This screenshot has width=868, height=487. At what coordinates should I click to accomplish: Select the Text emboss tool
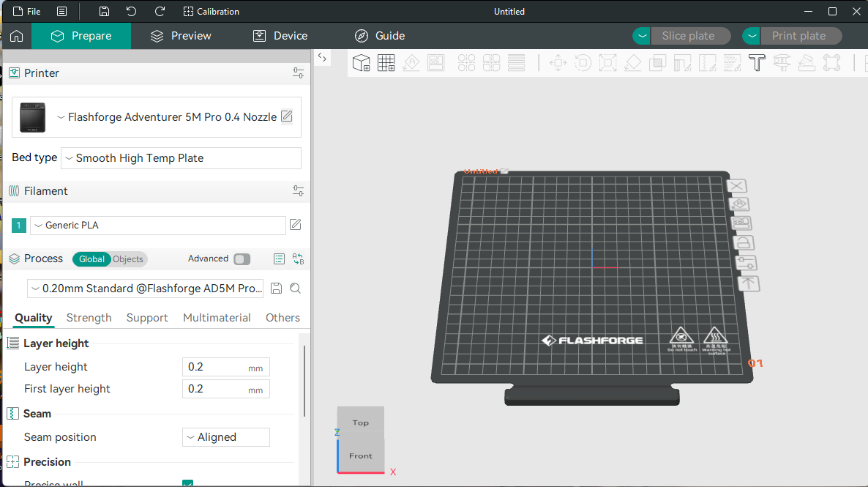[757, 62]
